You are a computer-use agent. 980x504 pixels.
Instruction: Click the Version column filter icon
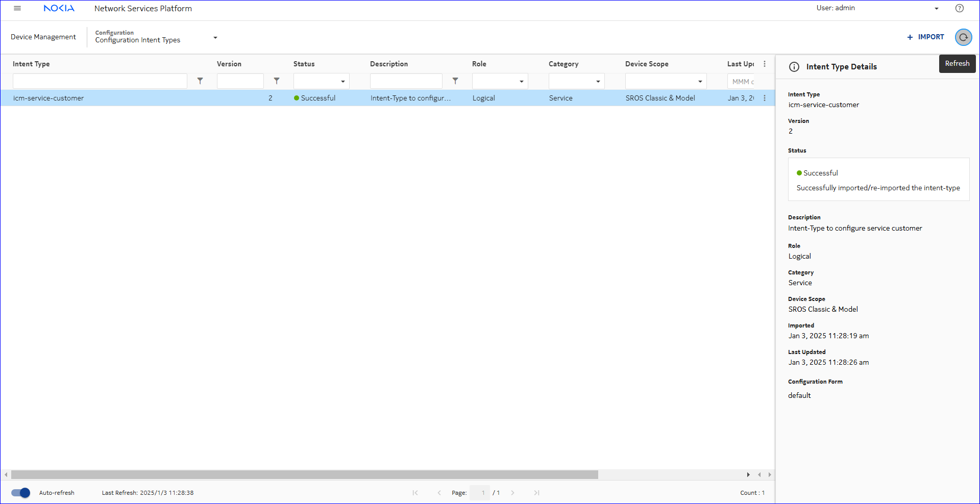tap(277, 81)
